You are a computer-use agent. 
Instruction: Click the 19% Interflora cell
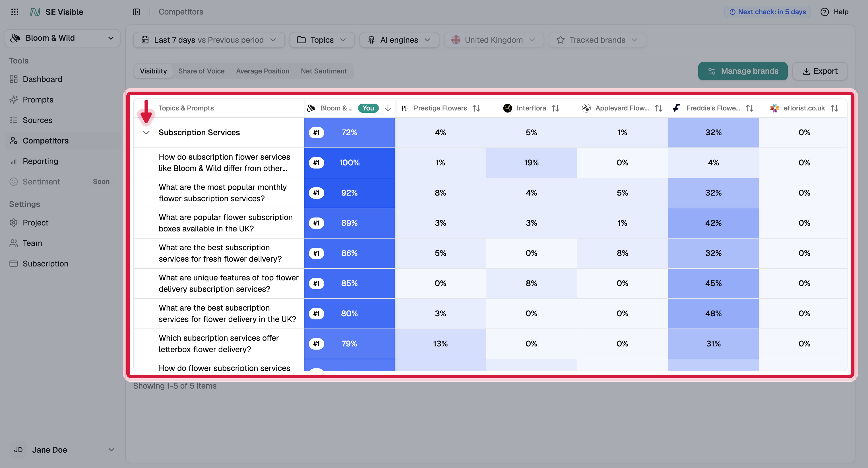point(531,163)
